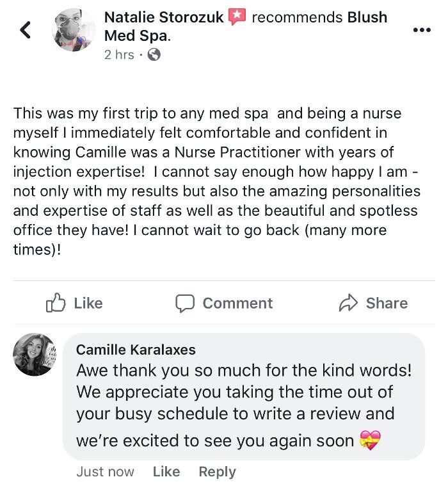Tap the Camille Karalaxes name in comment
Screen dimensions: 448x493
(x=136, y=350)
